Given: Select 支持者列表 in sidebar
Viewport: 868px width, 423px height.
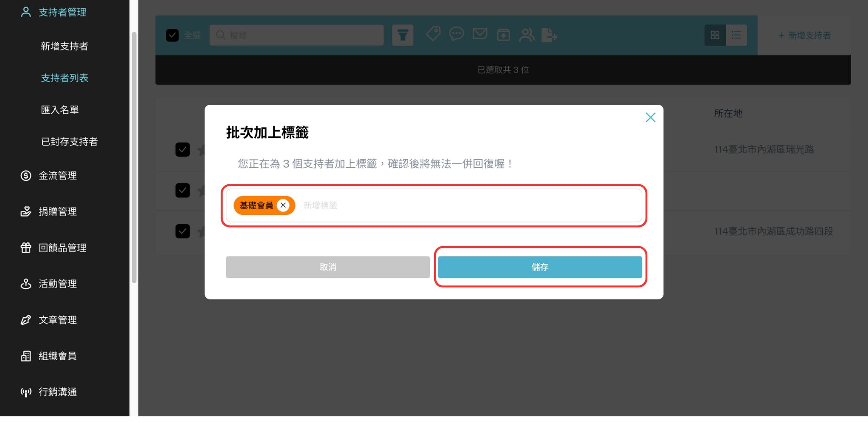Looking at the screenshot, I should click(64, 78).
